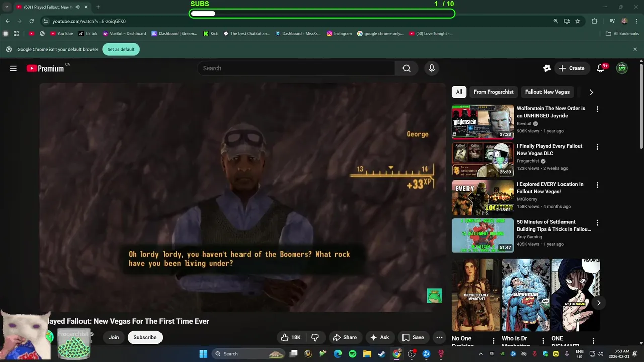Focus the YouTube search box

(x=296, y=68)
